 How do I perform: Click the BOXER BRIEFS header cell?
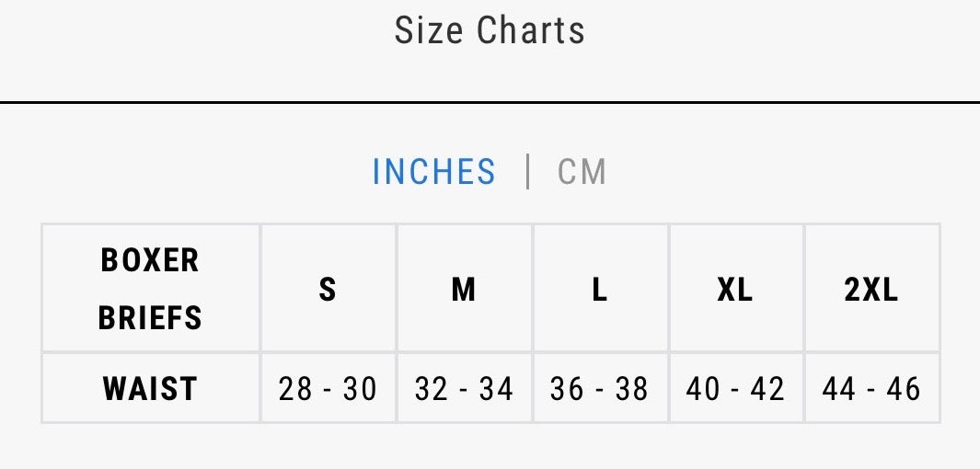(151, 289)
